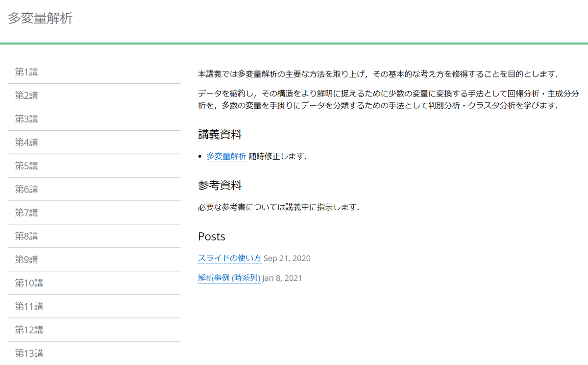Go to lecture 第13講
The width and height of the screenshot is (588, 365).
pos(94,353)
